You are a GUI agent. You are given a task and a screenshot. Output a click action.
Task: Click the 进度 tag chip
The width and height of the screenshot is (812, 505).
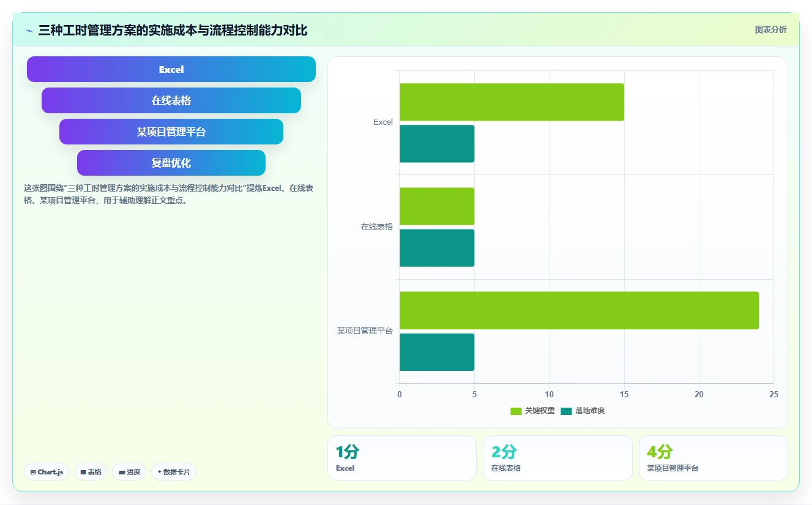point(129,472)
